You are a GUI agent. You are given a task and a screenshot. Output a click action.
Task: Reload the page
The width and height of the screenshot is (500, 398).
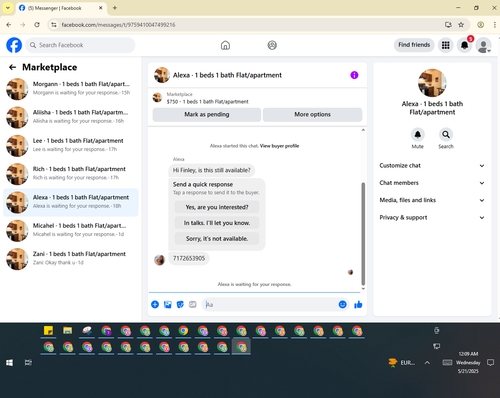tap(37, 25)
